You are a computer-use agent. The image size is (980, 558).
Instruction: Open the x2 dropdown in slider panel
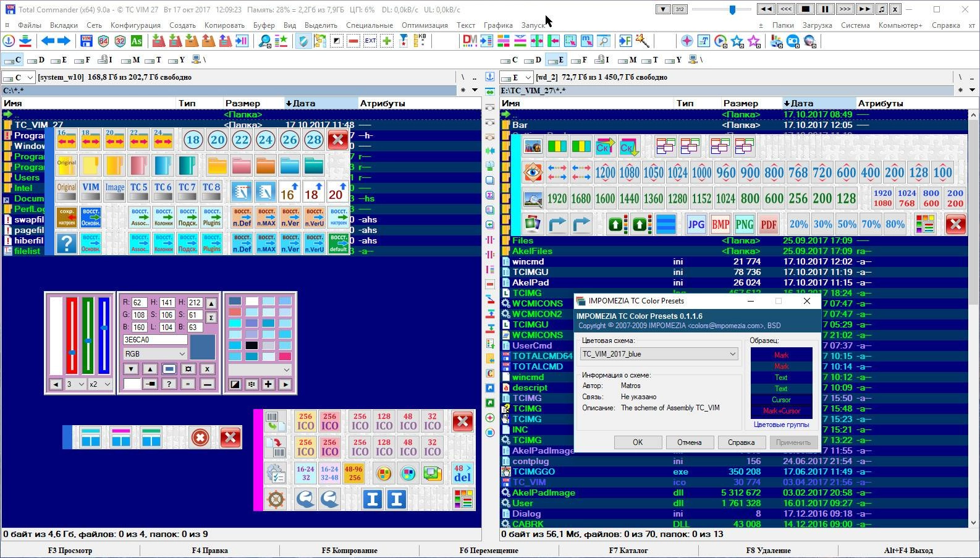pyautogui.click(x=100, y=384)
